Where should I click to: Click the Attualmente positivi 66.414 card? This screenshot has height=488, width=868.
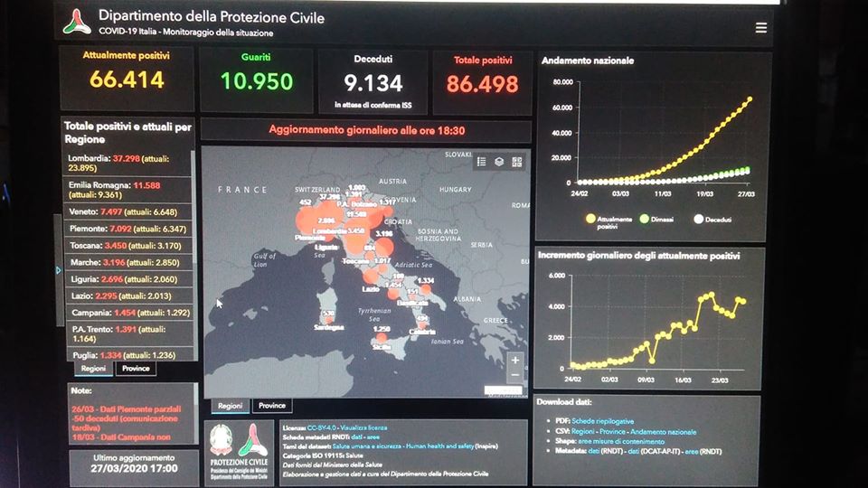coord(127,78)
